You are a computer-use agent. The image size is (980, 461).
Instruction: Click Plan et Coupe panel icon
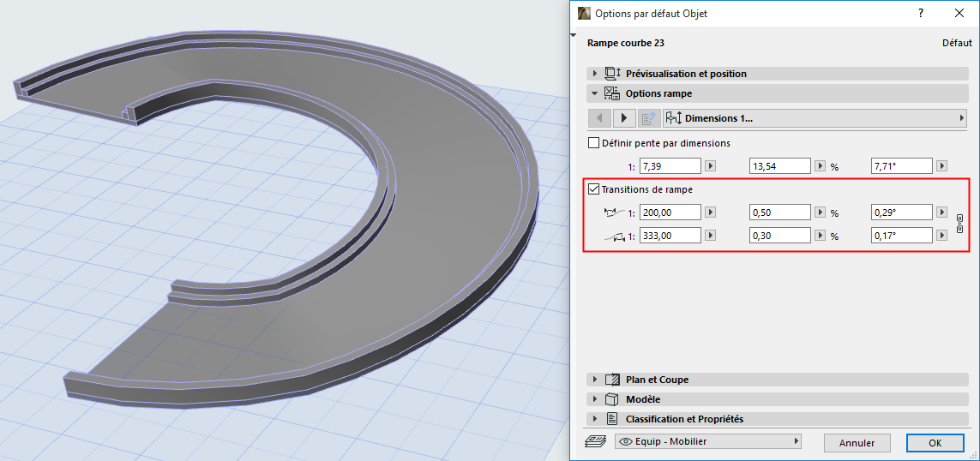click(612, 380)
